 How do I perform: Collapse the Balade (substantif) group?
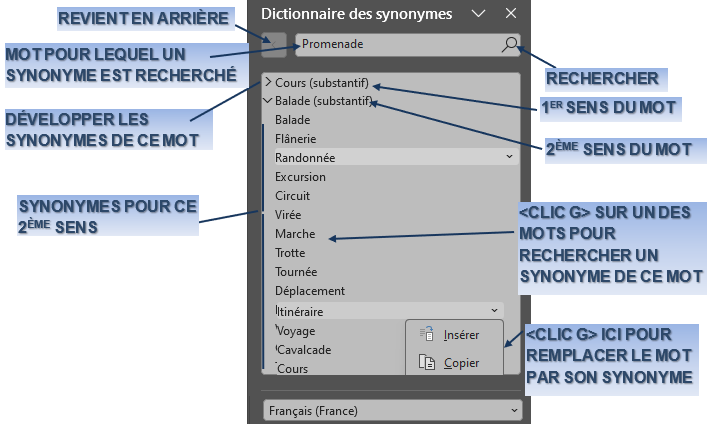click(268, 101)
